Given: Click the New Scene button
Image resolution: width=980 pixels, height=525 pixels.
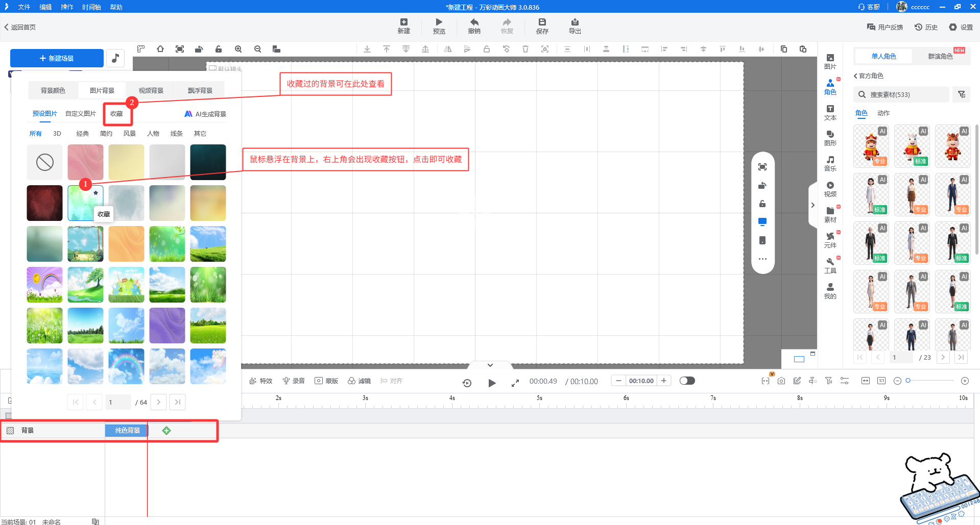Looking at the screenshot, I should click(x=57, y=58).
